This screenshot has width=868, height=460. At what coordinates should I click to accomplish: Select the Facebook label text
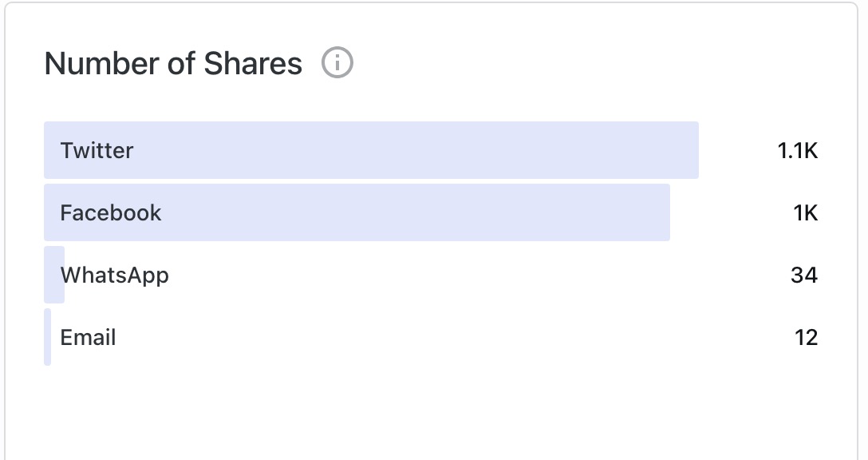point(111,212)
